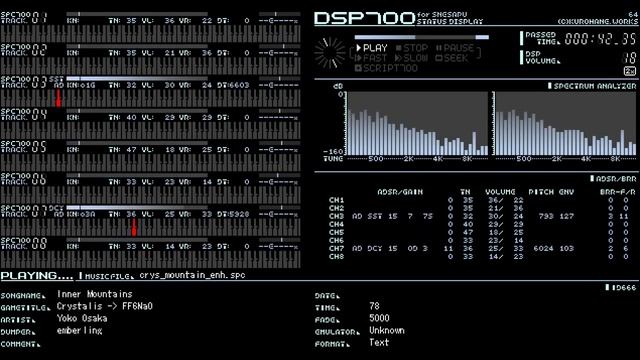Click the PASSED TIME counter display
Viewport: 640px width, 360px height.
tap(600, 39)
